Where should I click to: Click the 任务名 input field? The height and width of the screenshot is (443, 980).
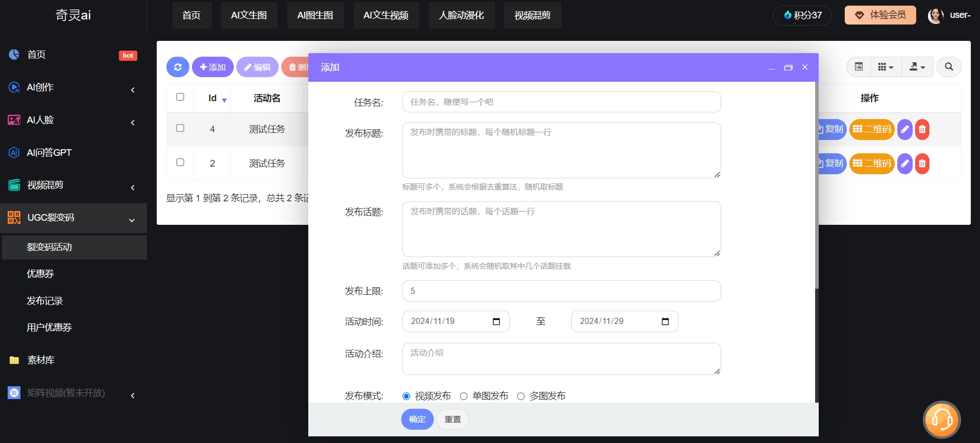561,102
